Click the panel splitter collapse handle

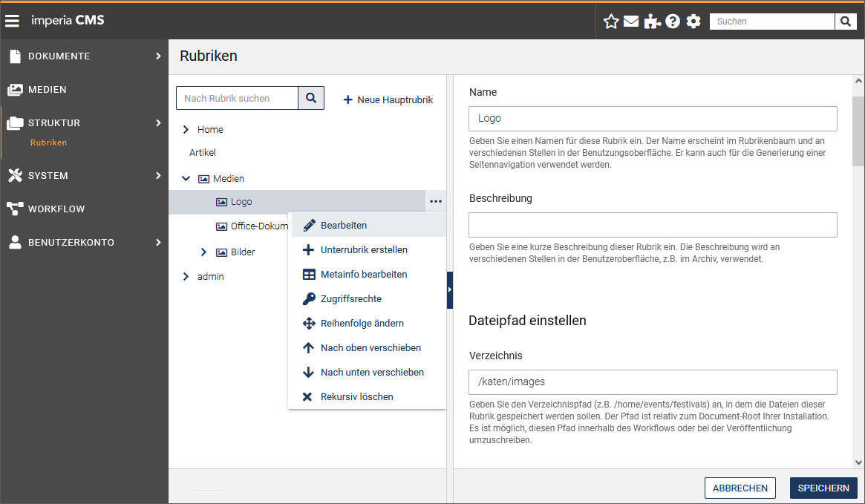coord(450,290)
